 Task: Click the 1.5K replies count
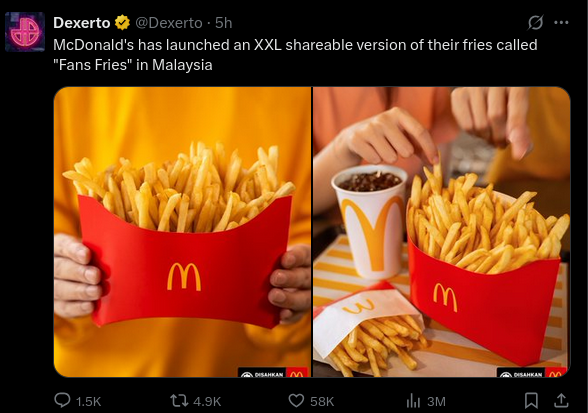88,402
